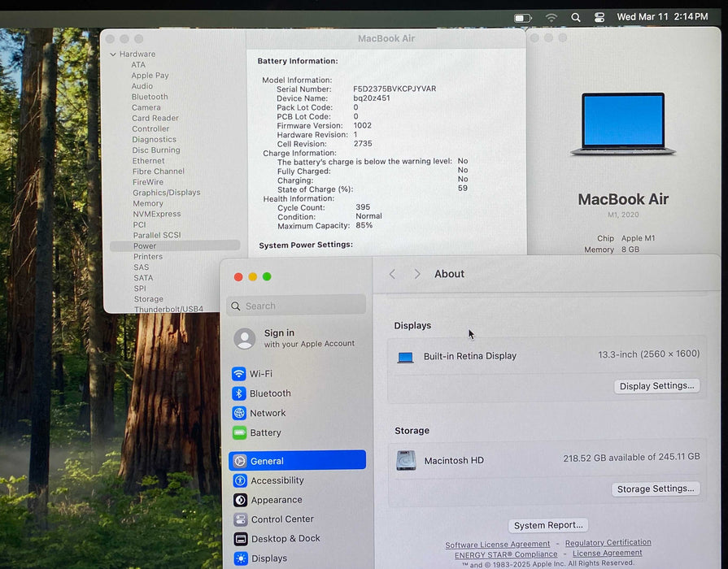Collapse the Hardware tree in System Information
This screenshot has width=728, height=569.
[113, 54]
